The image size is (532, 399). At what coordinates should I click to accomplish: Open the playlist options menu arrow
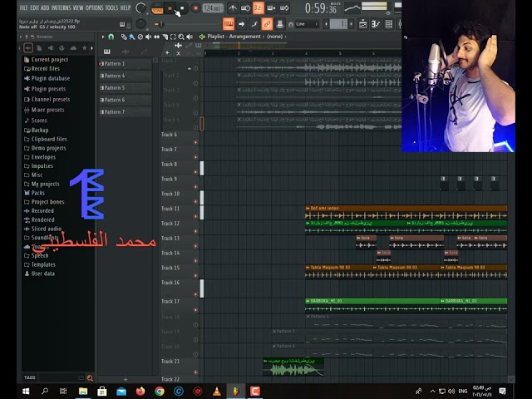pyautogui.click(x=103, y=37)
